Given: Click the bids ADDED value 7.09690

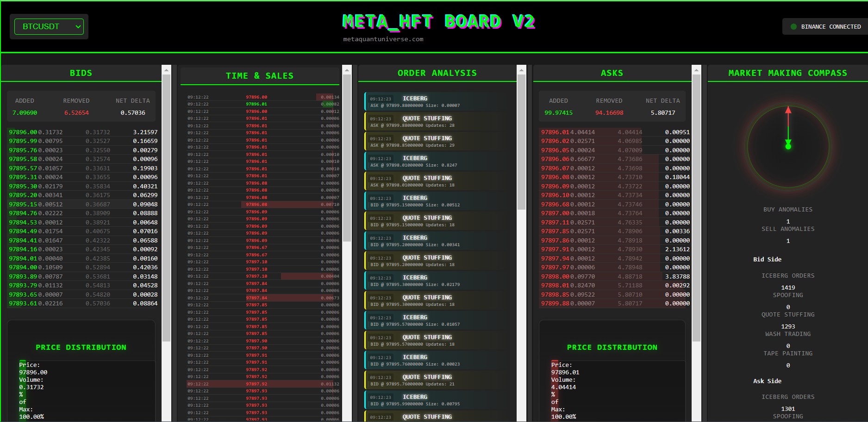Looking at the screenshot, I should (25, 112).
